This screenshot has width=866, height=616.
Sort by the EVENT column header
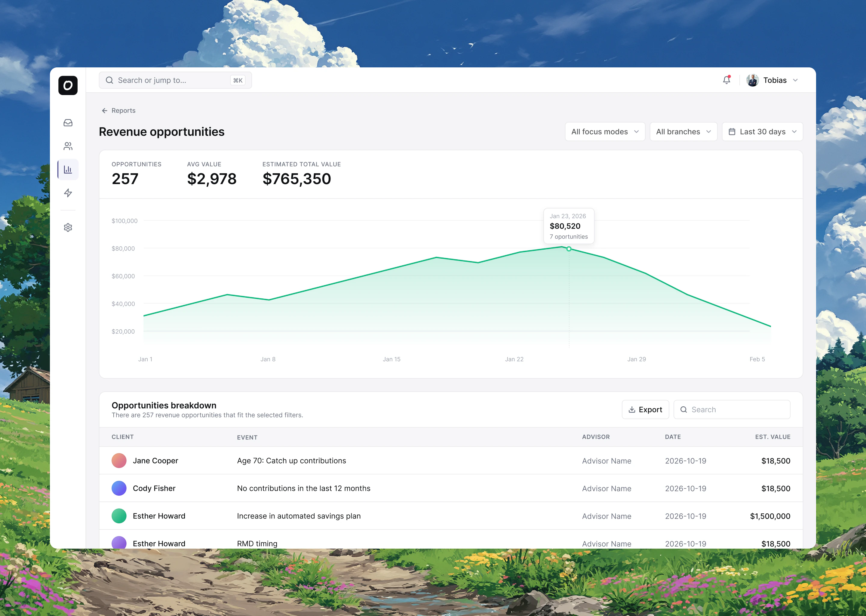[x=247, y=437]
